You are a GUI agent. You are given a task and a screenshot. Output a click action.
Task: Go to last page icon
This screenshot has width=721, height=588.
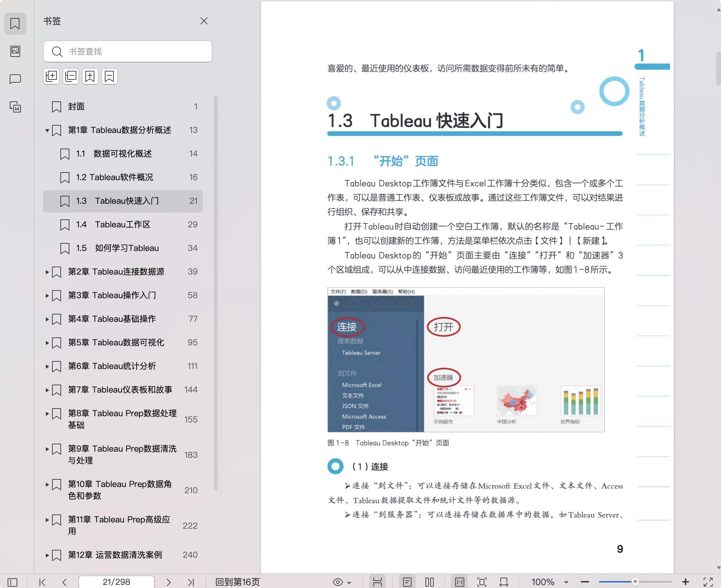tap(190, 582)
